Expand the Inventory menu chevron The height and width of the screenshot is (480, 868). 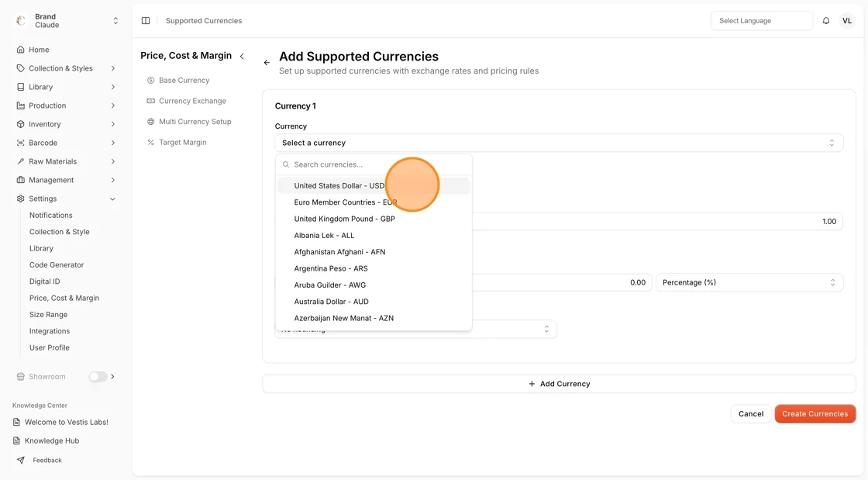click(x=113, y=124)
